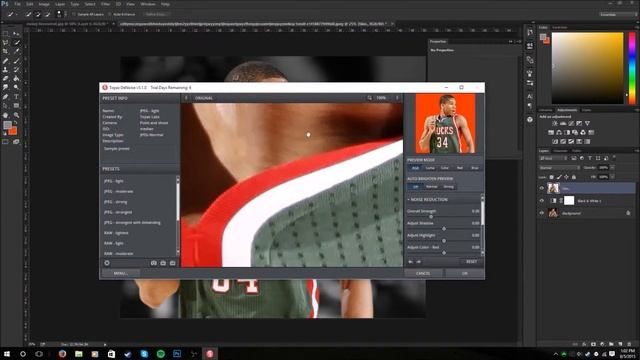Image resolution: width=640 pixels, height=360 pixels.
Task: Switch to the Swatches tab
Action: 560,28
